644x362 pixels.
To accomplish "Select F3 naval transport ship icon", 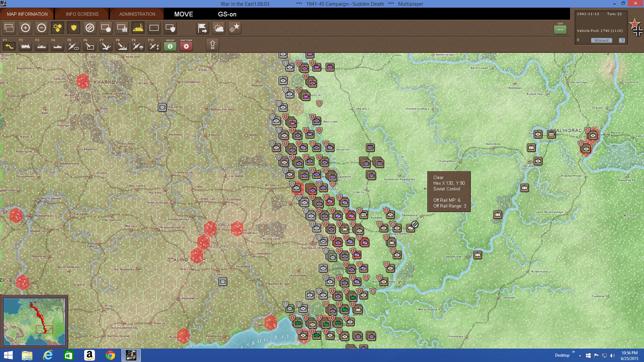I will (x=42, y=46).
